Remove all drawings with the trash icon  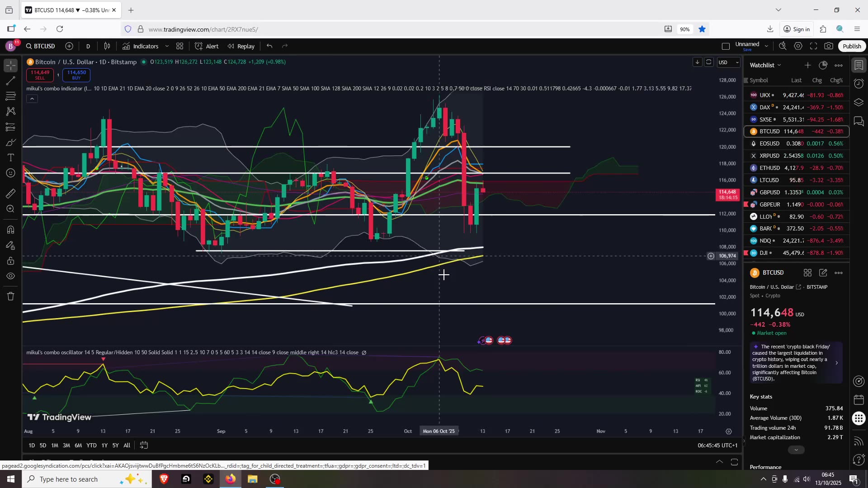point(10,296)
